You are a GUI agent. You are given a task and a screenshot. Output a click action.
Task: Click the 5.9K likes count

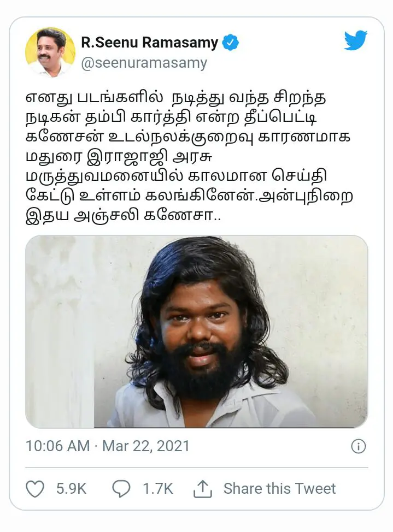pyautogui.click(x=72, y=489)
